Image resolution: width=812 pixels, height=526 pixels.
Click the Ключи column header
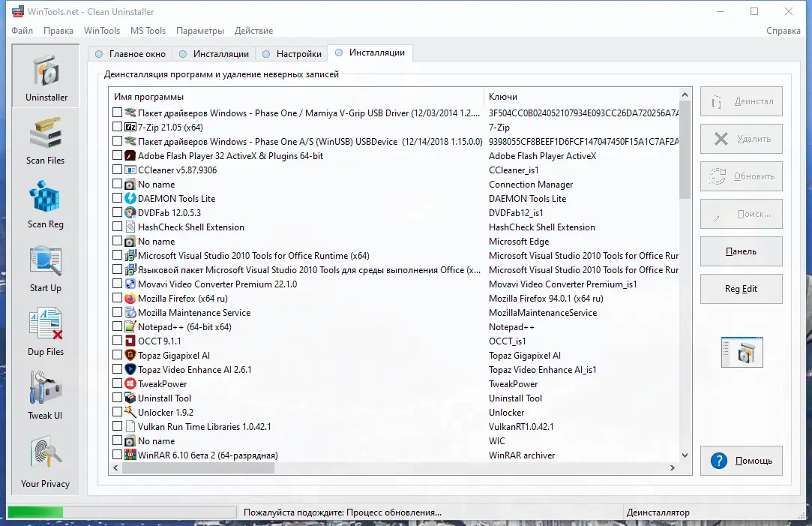click(x=582, y=96)
